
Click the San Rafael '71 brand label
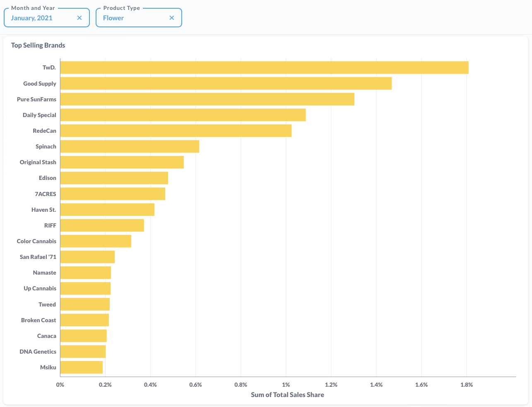coord(38,257)
